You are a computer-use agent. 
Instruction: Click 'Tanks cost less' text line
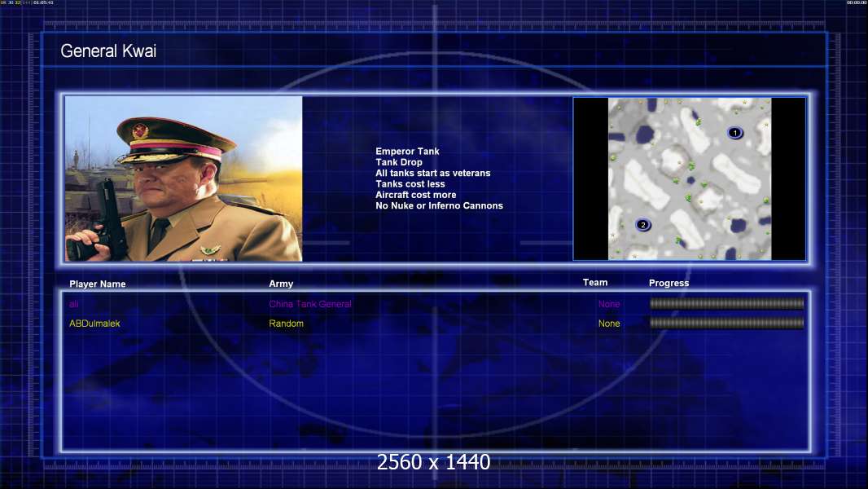pos(410,184)
